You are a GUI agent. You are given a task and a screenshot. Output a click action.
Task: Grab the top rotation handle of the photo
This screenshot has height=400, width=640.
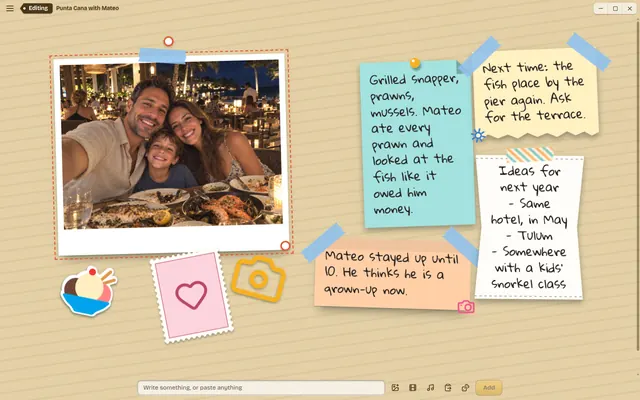169,41
